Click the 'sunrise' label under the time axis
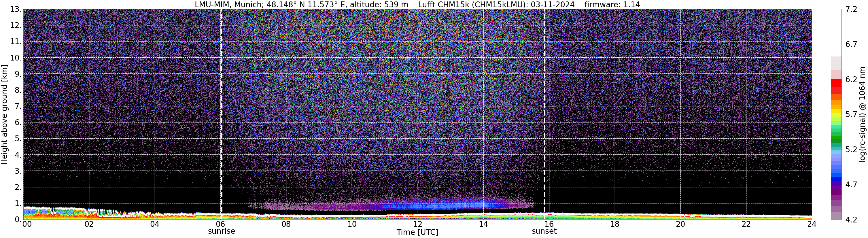Viewport: 868px width, 238px height. pyautogui.click(x=221, y=231)
